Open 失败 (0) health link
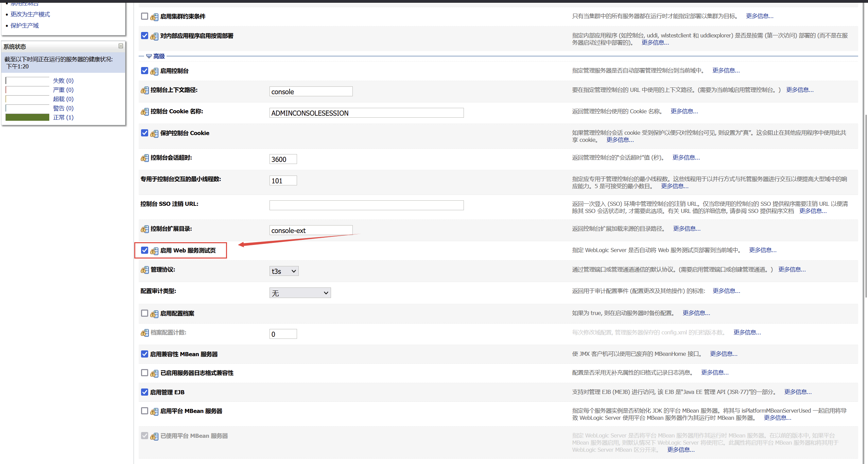 click(63, 81)
